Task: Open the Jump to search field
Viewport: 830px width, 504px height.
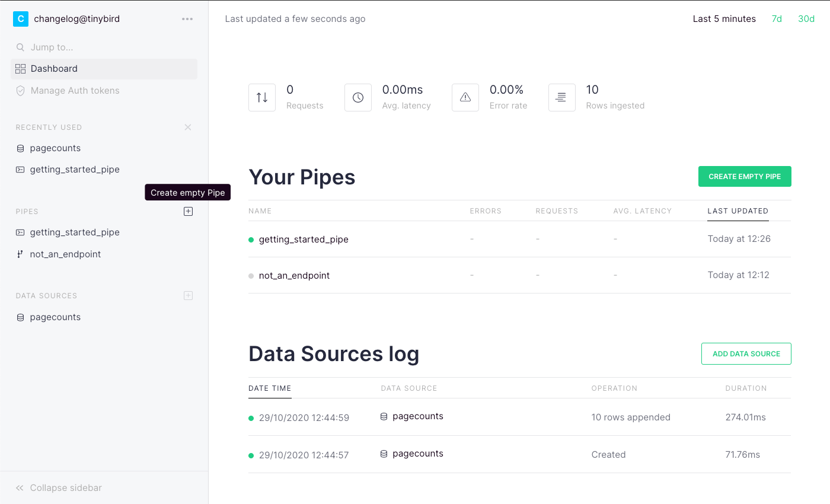Action: (52, 47)
